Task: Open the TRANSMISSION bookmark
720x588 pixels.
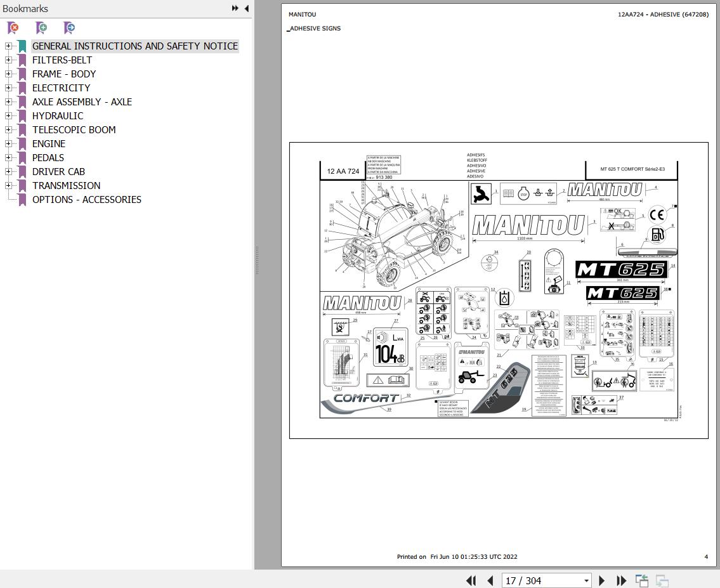Action: [x=66, y=186]
